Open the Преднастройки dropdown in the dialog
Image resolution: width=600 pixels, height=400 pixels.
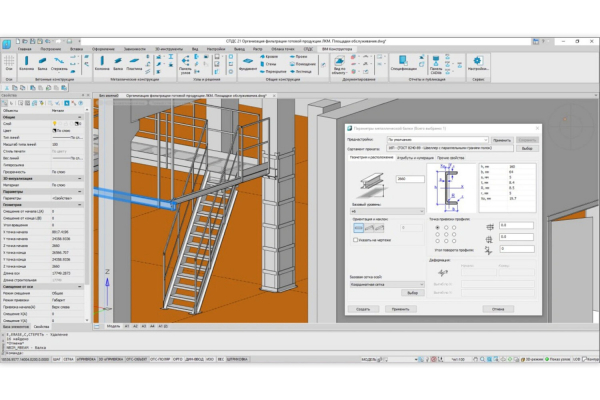pyautogui.click(x=437, y=140)
